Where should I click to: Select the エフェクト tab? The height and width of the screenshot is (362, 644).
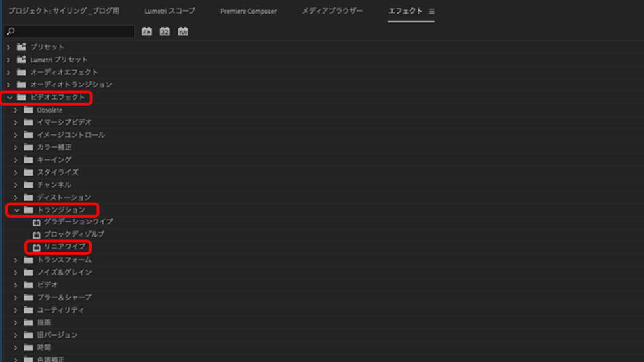pos(405,11)
